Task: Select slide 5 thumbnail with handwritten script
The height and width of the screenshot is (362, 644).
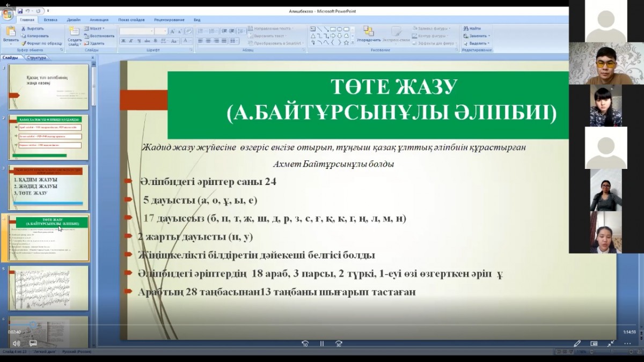Action: [48, 288]
